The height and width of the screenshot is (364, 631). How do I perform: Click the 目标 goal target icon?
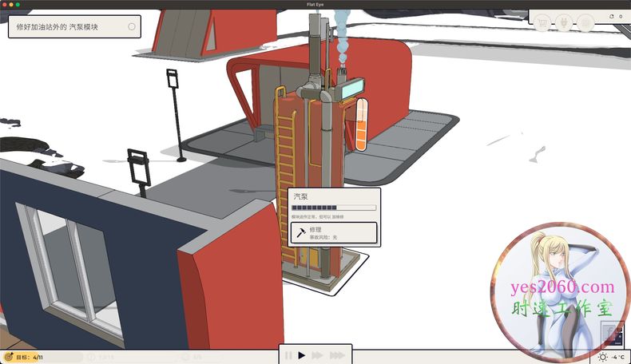[8, 357]
